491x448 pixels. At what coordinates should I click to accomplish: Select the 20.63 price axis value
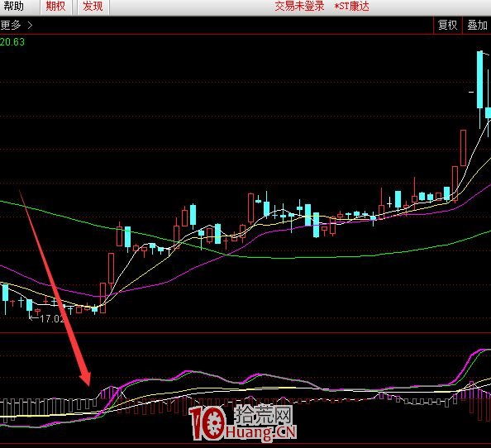12,42
